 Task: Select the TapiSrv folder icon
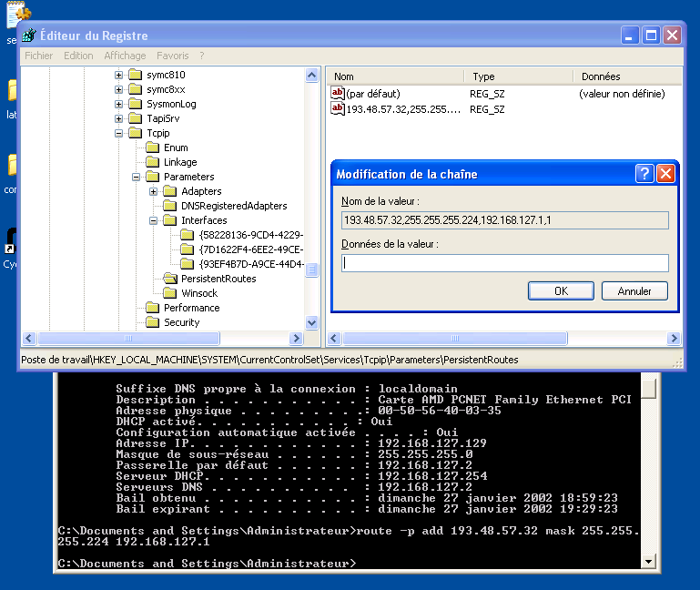135,118
